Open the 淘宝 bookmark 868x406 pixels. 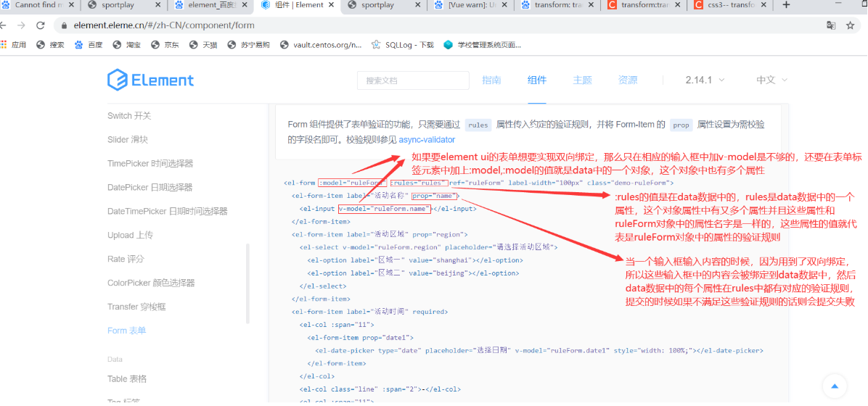coord(127,45)
